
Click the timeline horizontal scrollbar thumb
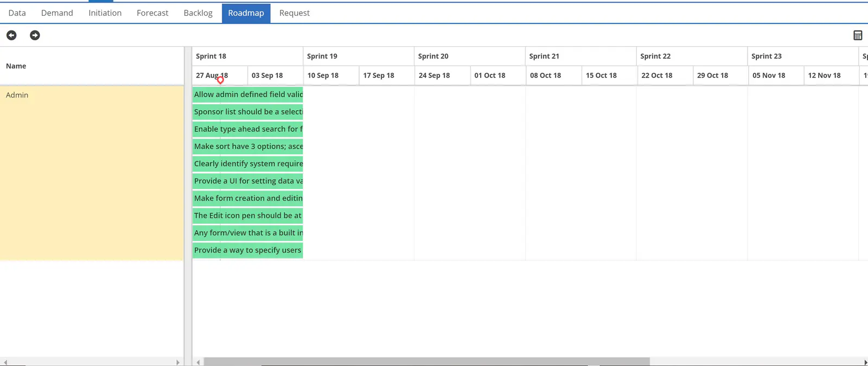(x=427, y=362)
